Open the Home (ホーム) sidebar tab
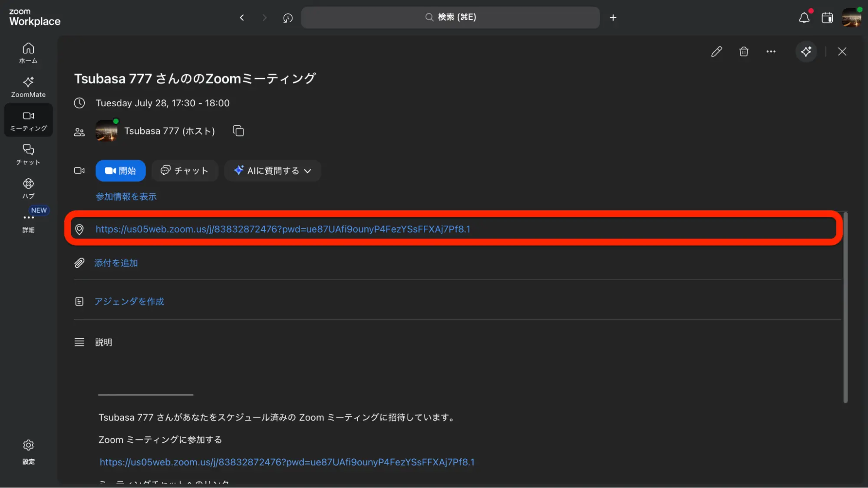 28,53
